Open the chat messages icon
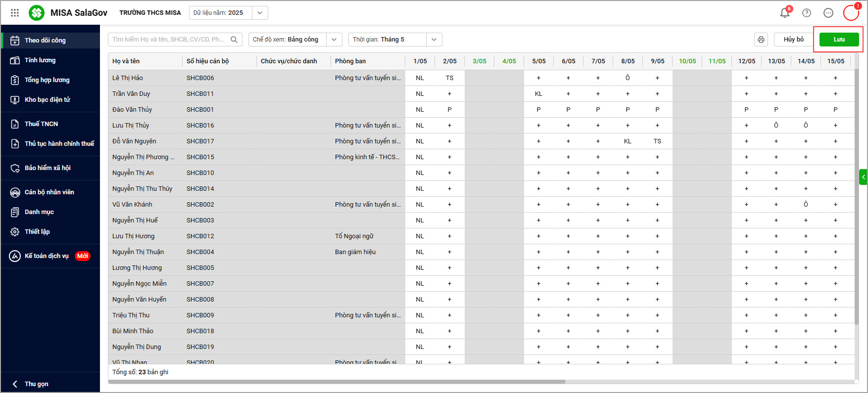Image resolution: width=868 pixels, height=393 pixels. pos(828,13)
